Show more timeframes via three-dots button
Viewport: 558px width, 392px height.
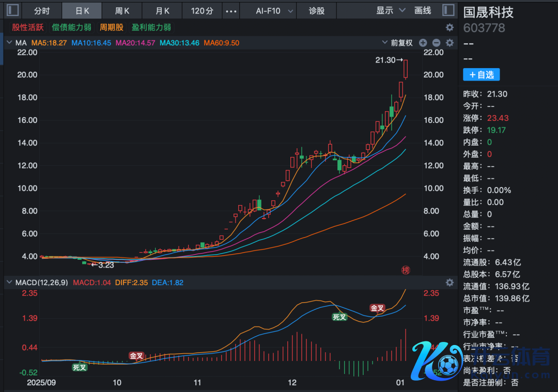tap(232, 11)
